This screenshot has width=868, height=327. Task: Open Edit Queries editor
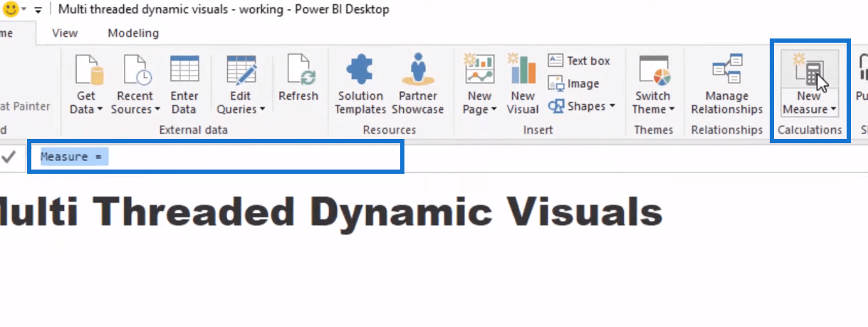point(241,84)
